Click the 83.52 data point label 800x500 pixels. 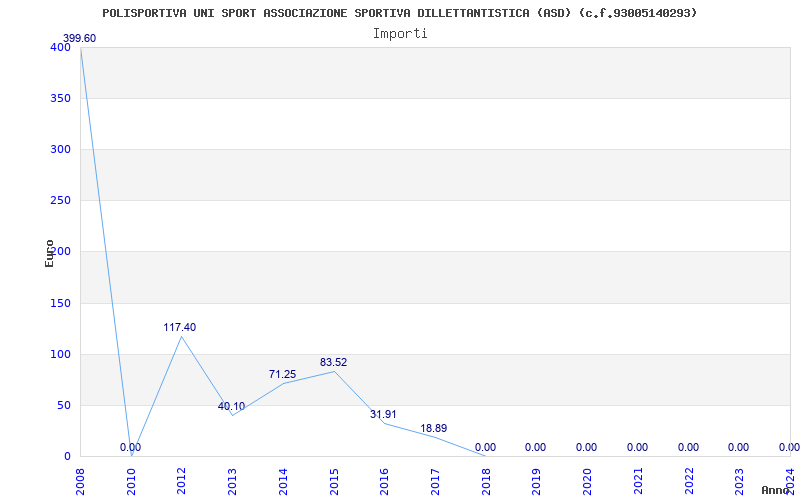[x=333, y=362]
